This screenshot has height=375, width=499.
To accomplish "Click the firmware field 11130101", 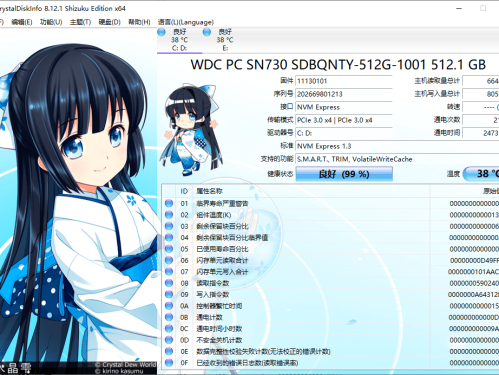I will 344,81.
